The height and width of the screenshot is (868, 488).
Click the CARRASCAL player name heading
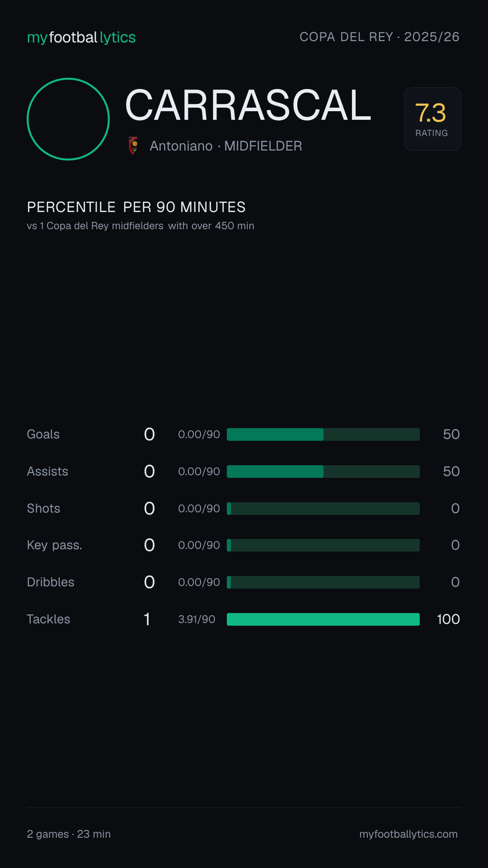click(248, 105)
